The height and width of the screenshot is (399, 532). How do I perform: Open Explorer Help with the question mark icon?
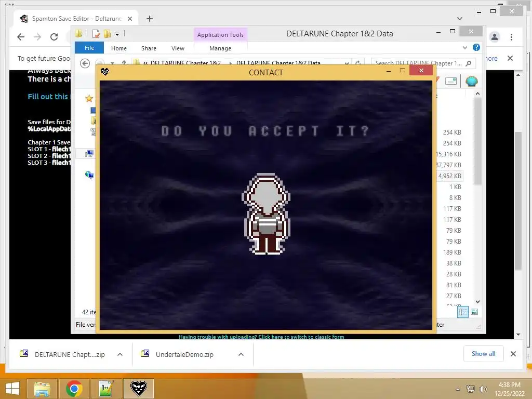476,47
